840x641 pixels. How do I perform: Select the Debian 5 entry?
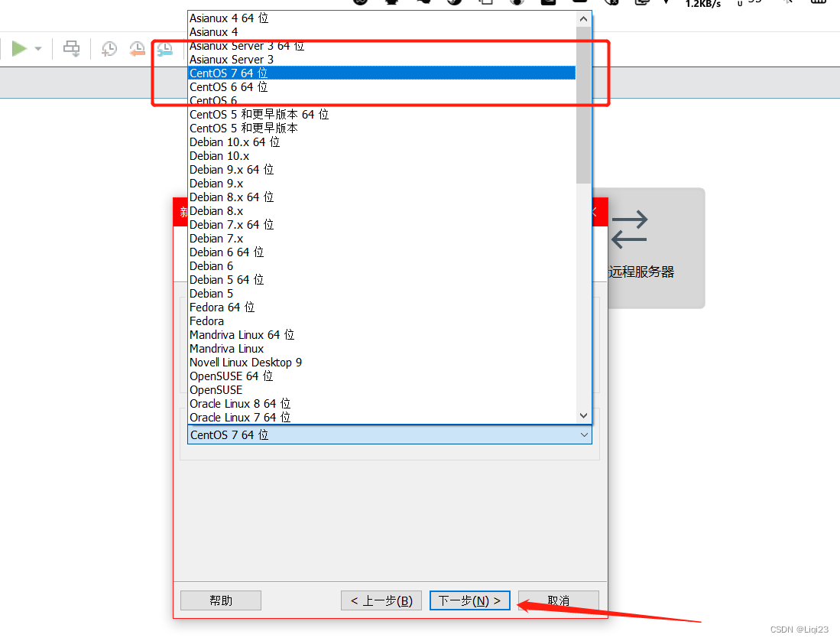(x=382, y=294)
